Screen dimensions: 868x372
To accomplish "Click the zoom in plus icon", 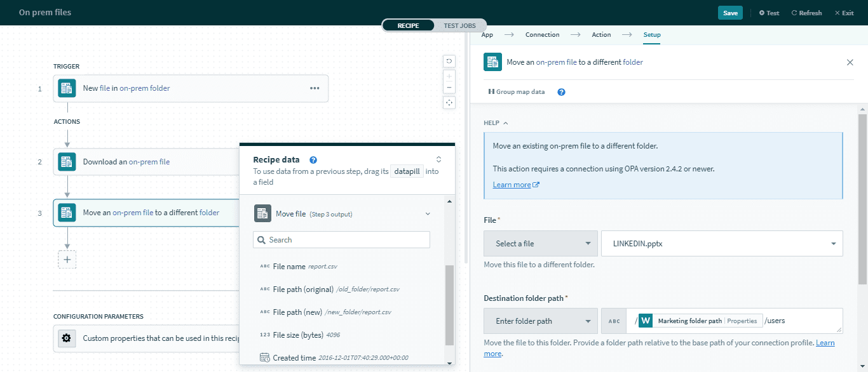I will click(449, 76).
